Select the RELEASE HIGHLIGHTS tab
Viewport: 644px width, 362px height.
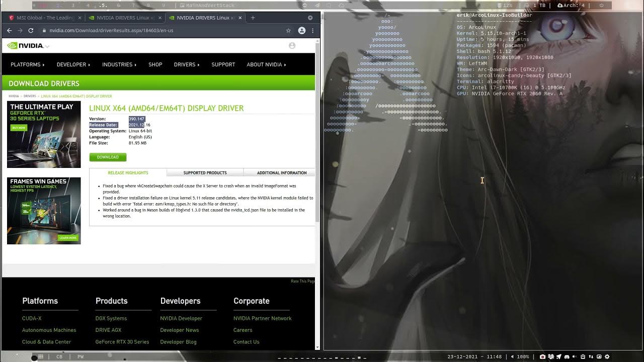click(128, 172)
